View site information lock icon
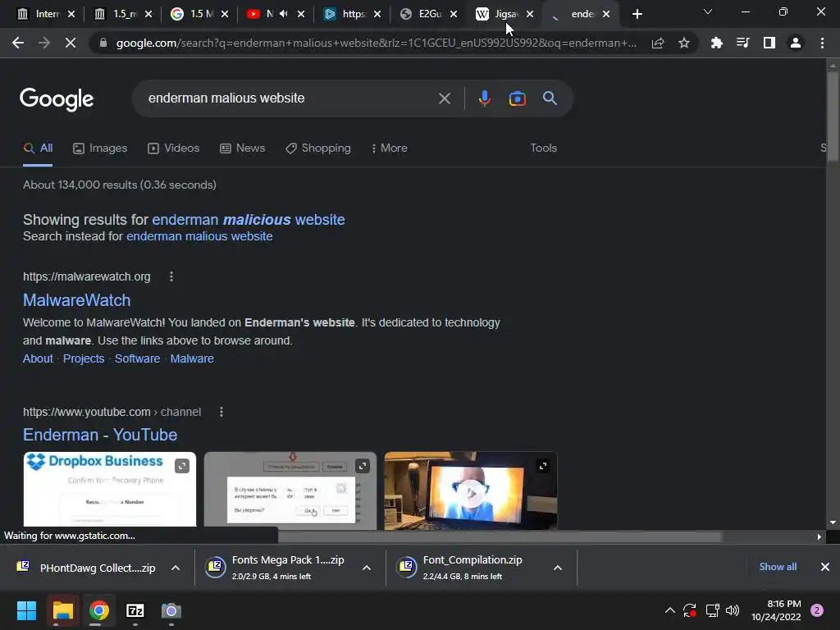 tap(103, 43)
